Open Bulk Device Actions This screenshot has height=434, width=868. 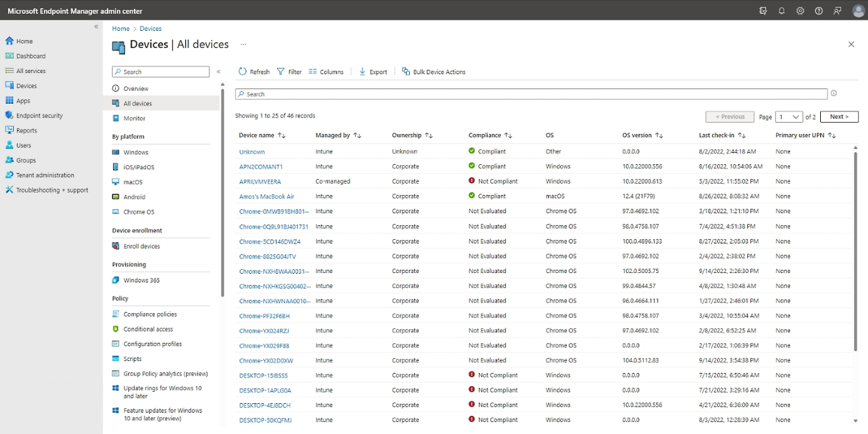click(x=434, y=72)
